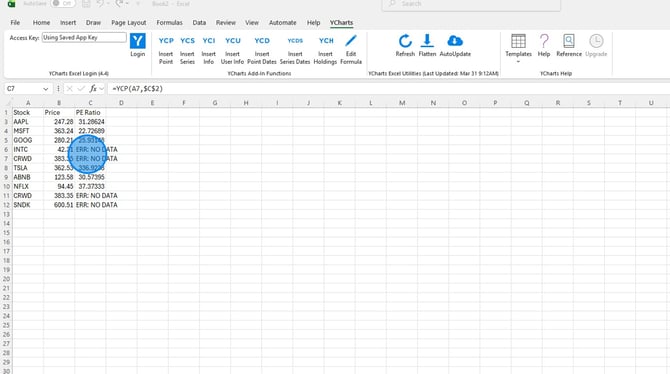The image size is (670, 374).
Task: Select price cell 247.28
Action: click(59, 122)
